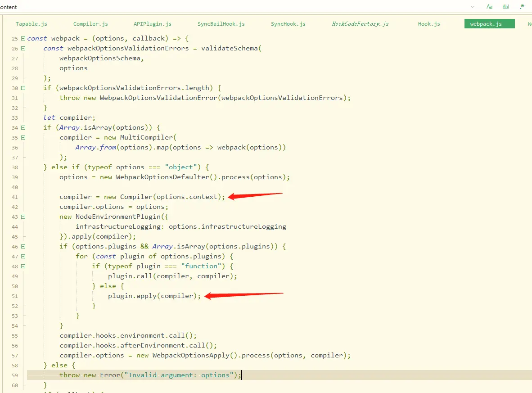The height and width of the screenshot is (393, 532).
Task: Collapse the for-loop fold at line 47
Action: (x=23, y=256)
